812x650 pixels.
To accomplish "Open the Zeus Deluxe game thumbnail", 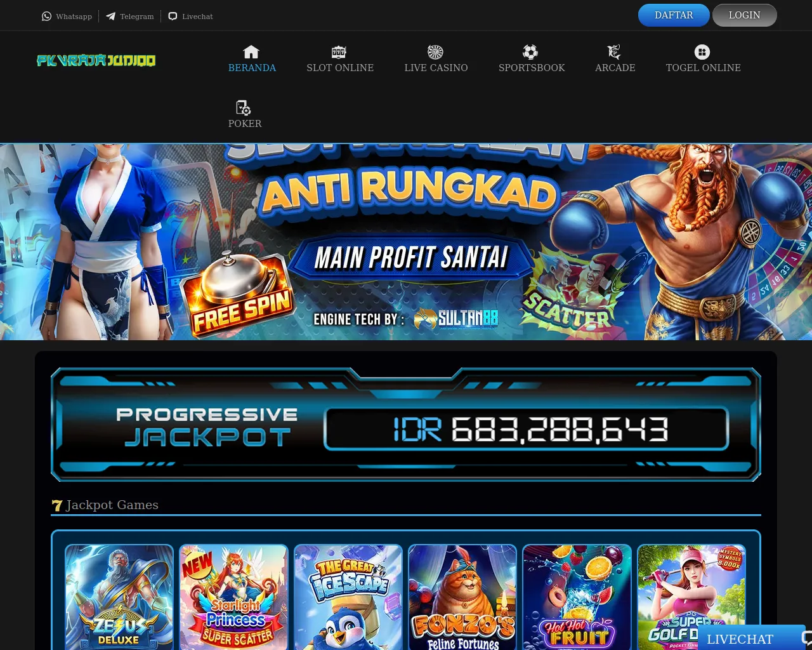I will [119, 597].
